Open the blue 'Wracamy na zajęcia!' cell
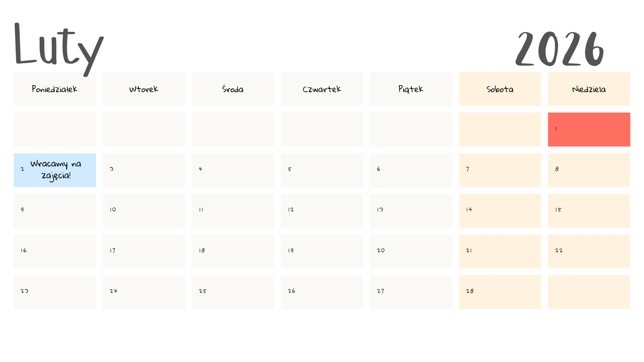 click(x=55, y=170)
